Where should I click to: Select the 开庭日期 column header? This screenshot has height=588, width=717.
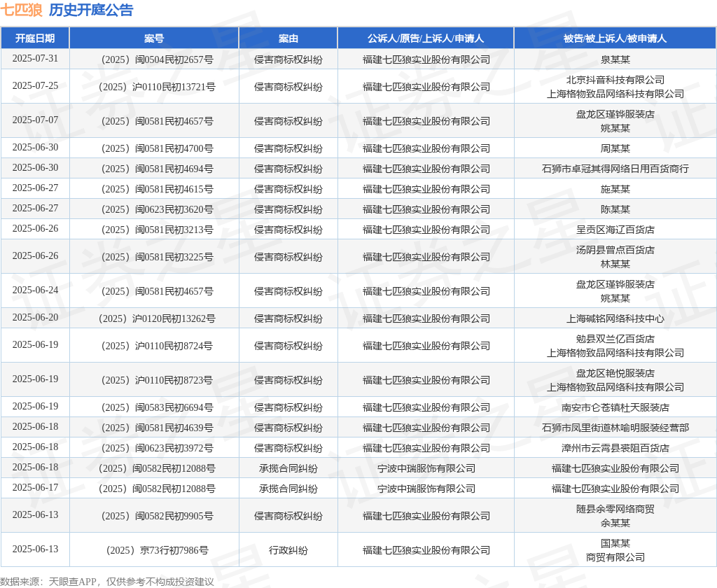point(35,38)
